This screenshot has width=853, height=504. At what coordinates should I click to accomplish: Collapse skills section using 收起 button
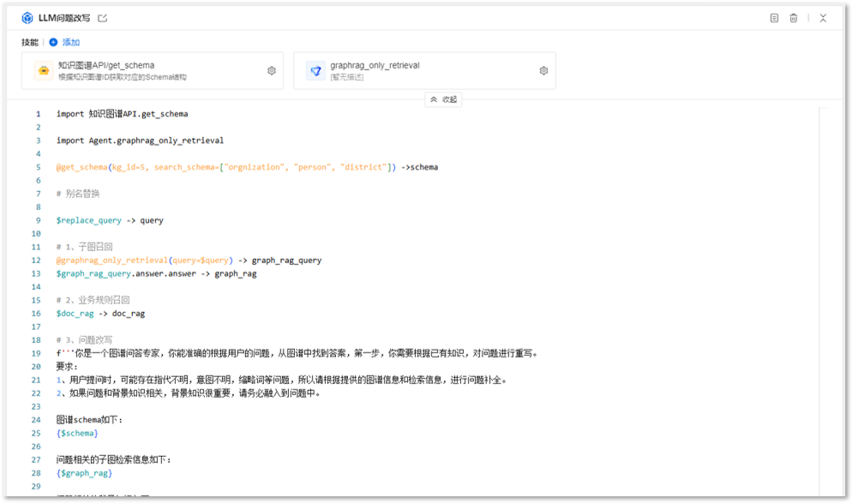443,99
